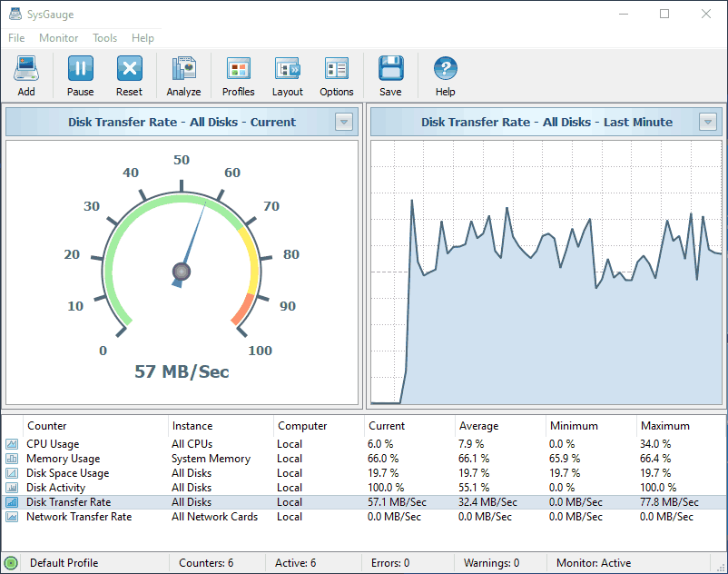Click the 66.0 % current memory value

pos(383,459)
